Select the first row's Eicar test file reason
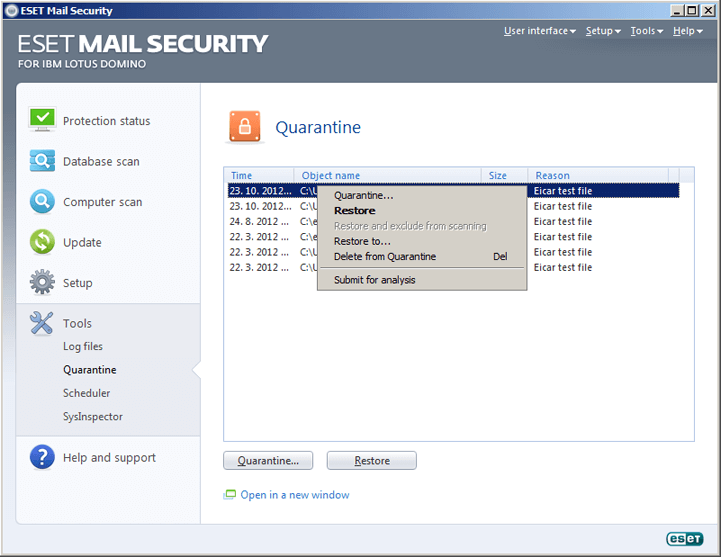This screenshot has width=721, height=557. (563, 191)
